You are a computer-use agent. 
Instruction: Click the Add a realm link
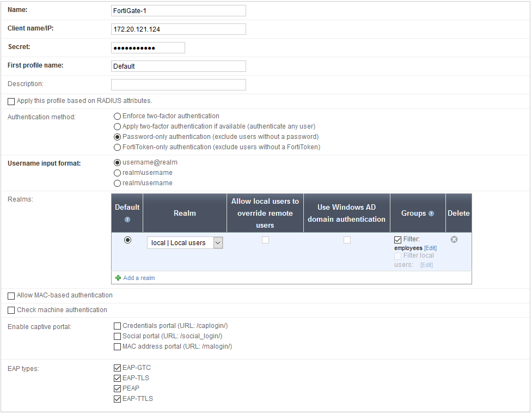pyautogui.click(x=139, y=278)
